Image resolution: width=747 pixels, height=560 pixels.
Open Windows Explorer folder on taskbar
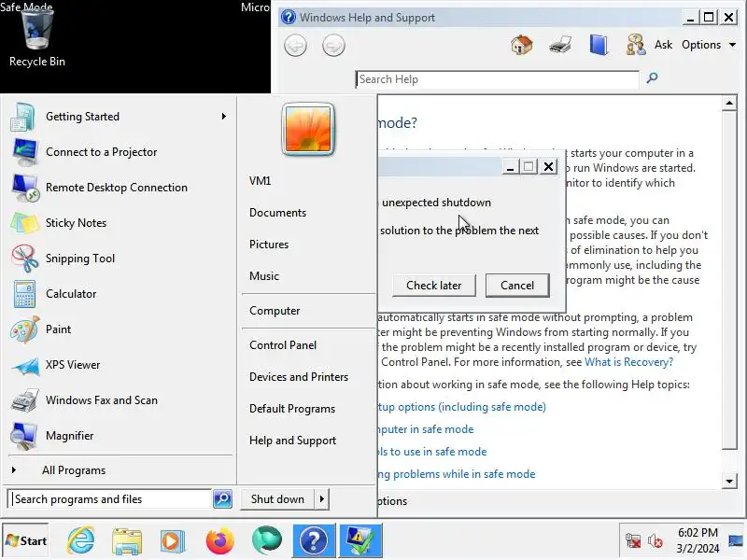127,541
